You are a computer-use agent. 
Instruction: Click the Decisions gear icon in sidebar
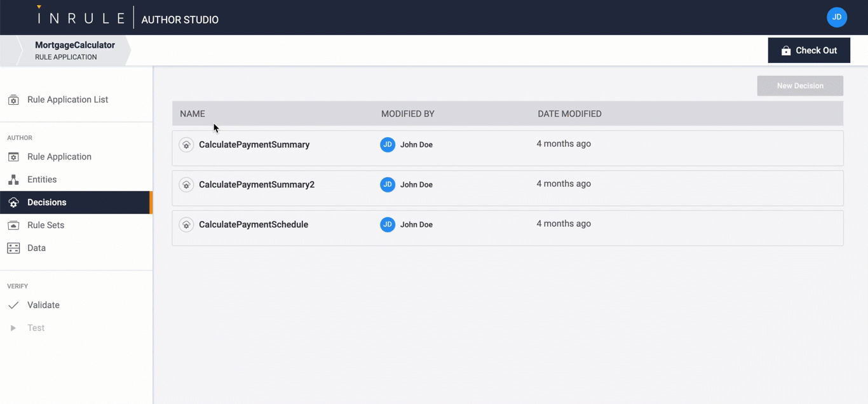click(x=13, y=202)
